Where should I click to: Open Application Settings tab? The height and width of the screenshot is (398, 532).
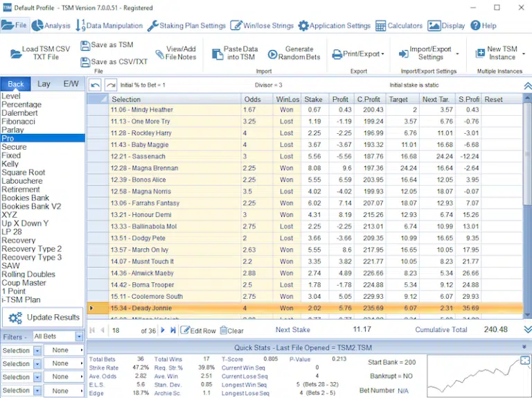click(x=334, y=26)
